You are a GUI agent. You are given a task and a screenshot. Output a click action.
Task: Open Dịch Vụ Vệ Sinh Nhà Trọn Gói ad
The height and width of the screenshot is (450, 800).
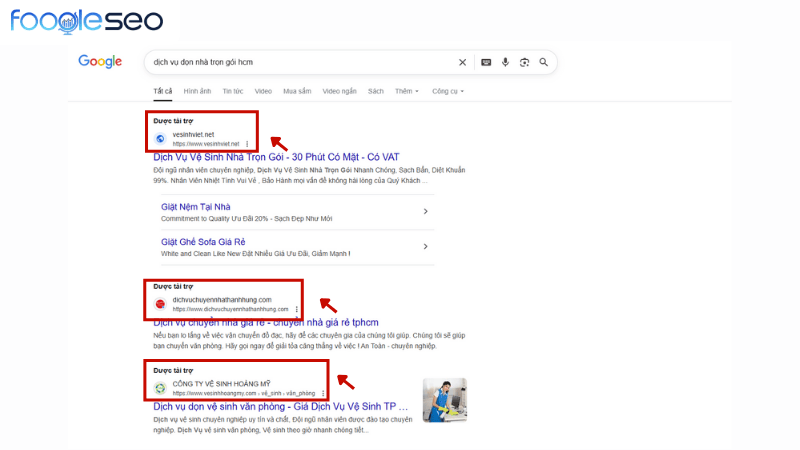(x=276, y=157)
